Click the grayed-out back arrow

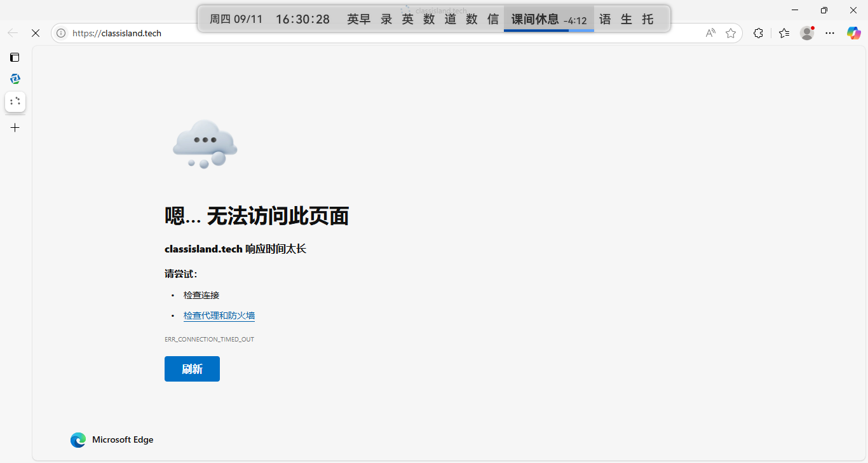13,33
